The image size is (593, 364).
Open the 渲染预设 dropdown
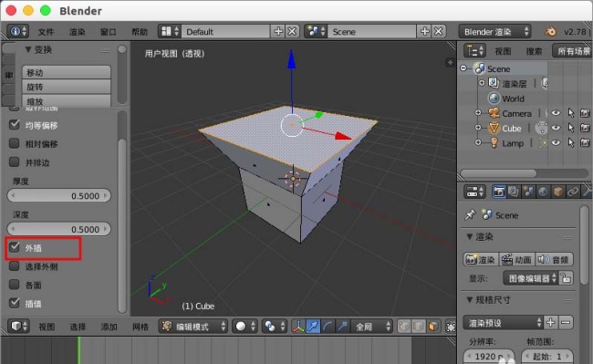pyautogui.click(x=504, y=322)
